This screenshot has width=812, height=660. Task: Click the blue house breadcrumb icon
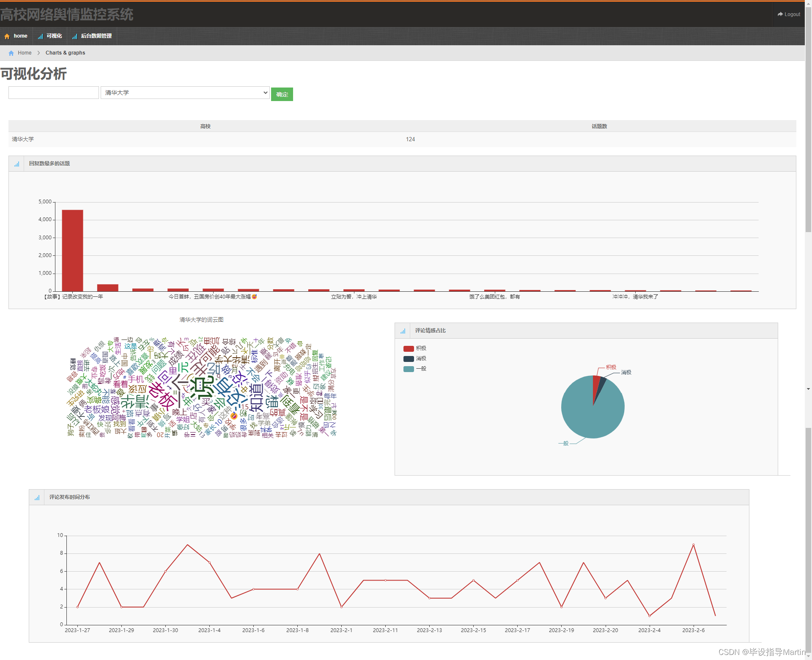pos(11,53)
